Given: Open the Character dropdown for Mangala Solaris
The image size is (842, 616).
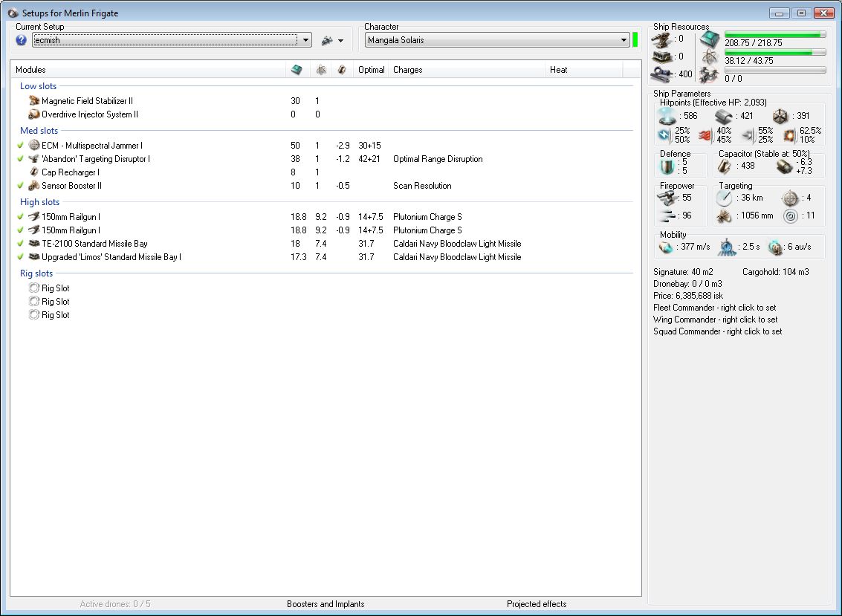Looking at the screenshot, I should [x=624, y=40].
